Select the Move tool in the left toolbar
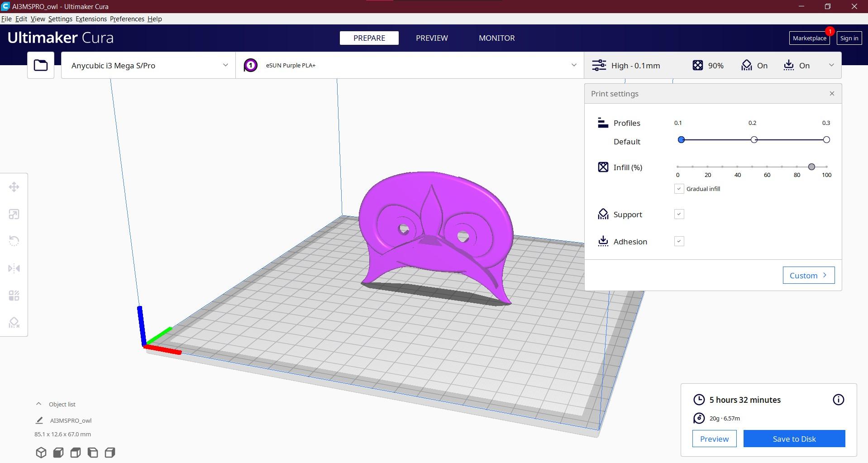The image size is (868, 463). click(14, 186)
